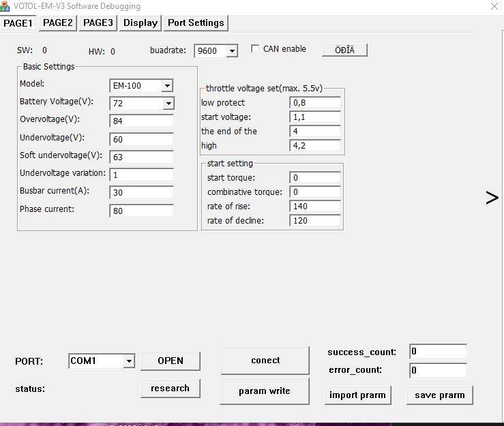Focus the 'the end of the' field
The width and height of the screenshot is (504, 426).
click(315, 131)
